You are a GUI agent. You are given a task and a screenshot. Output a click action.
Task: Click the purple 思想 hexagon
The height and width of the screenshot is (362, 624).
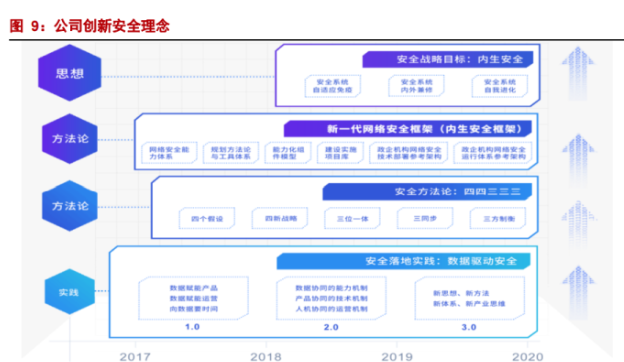[70, 73]
